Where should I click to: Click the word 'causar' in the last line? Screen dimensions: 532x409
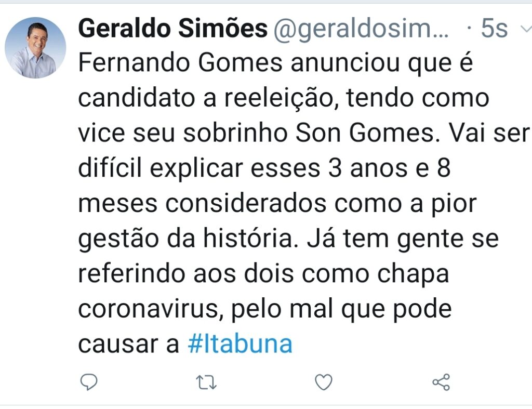(x=121, y=344)
